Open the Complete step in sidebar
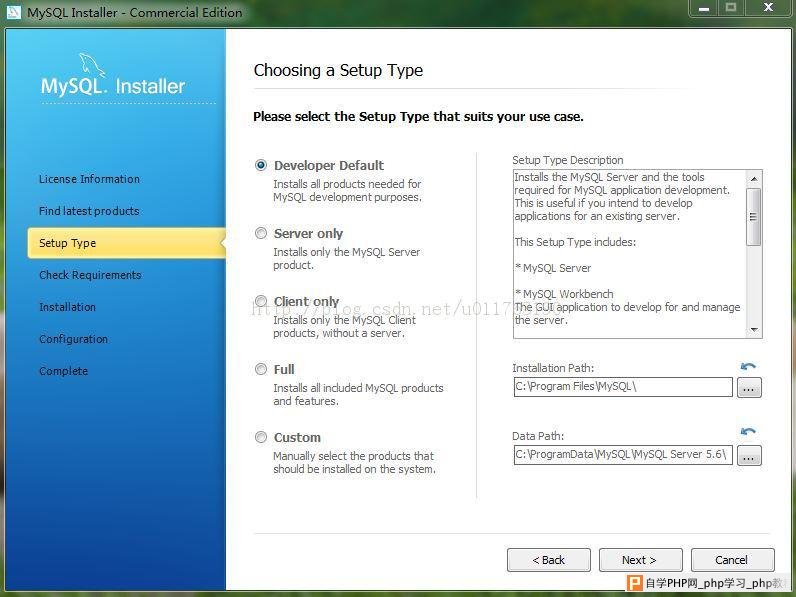This screenshot has width=796, height=597. point(63,371)
